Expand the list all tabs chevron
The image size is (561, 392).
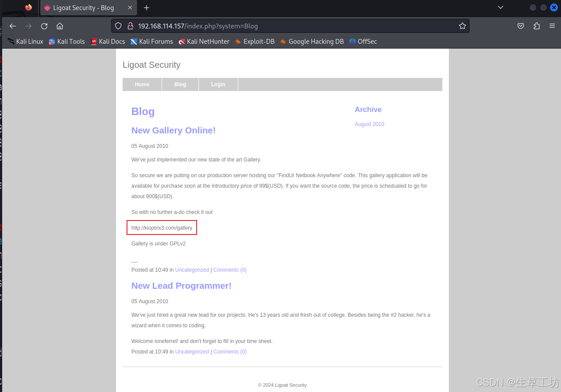(x=501, y=7)
